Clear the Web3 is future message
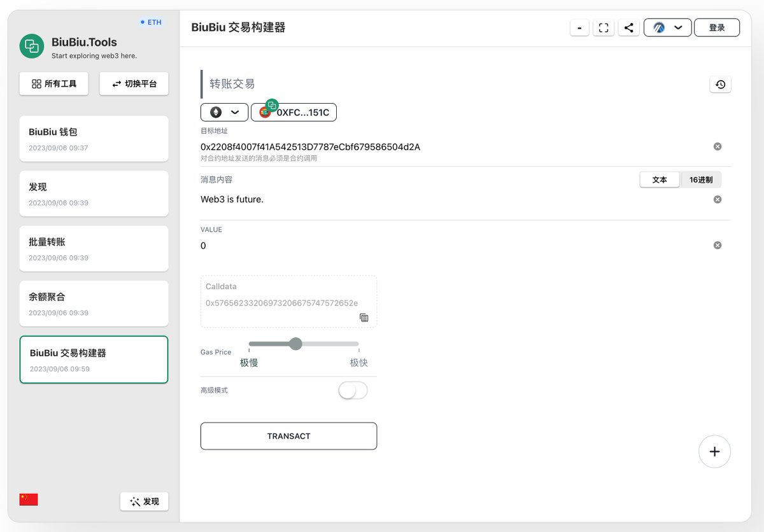The height and width of the screenshot is (532, 764). pyautogui.click(x=718, y=199)
